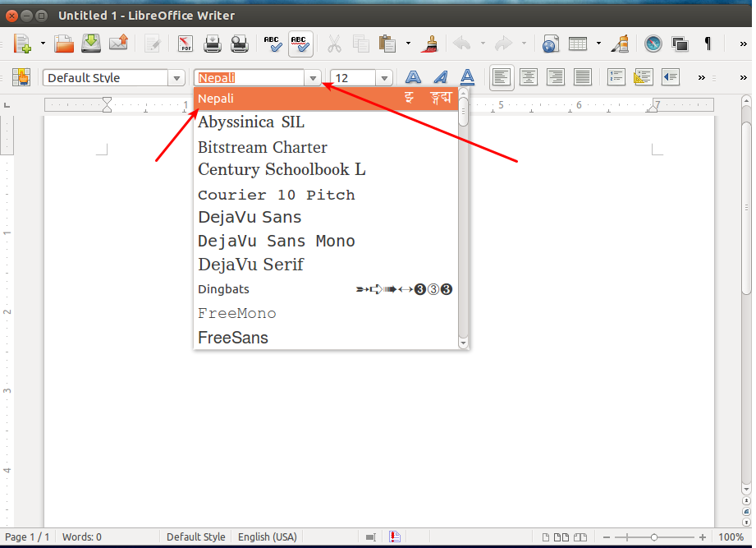The height and width of the screenshot is (548, 756).
Task: Pick Century Schoolbook L font
Action: (x=326, y=169)
